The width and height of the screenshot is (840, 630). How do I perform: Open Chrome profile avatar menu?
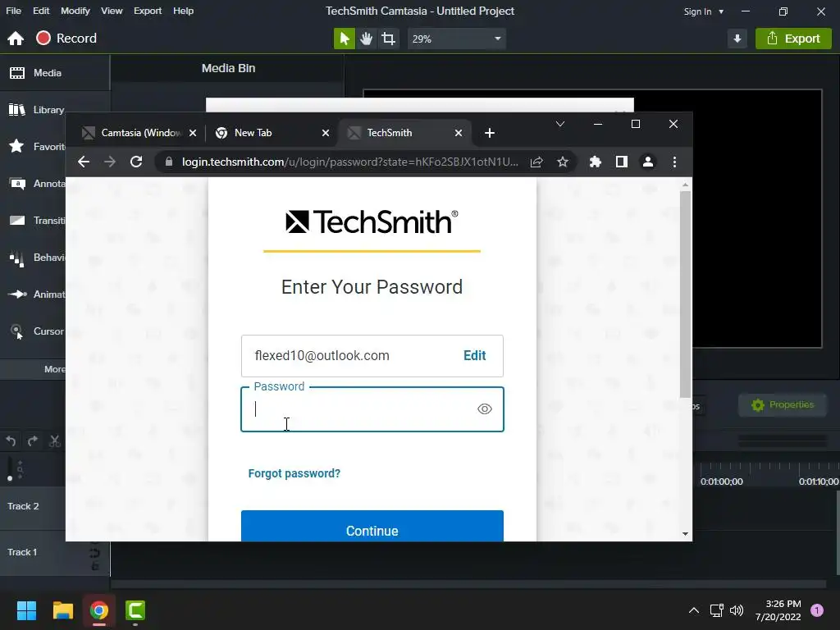(648, 162)
